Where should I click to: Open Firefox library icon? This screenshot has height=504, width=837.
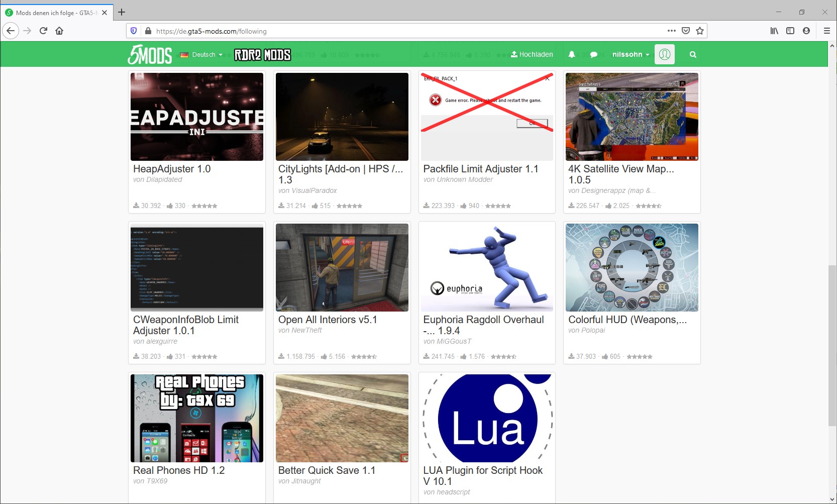coord(774,31)
